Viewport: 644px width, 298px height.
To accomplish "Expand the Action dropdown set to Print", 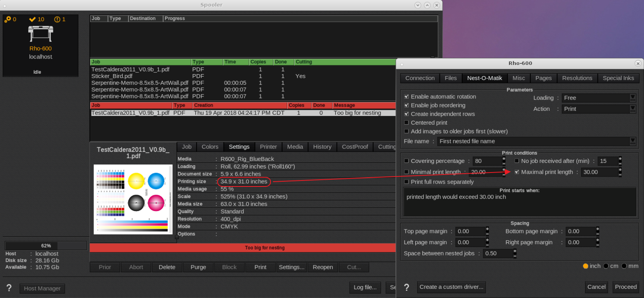I will [x=632, y=109].
